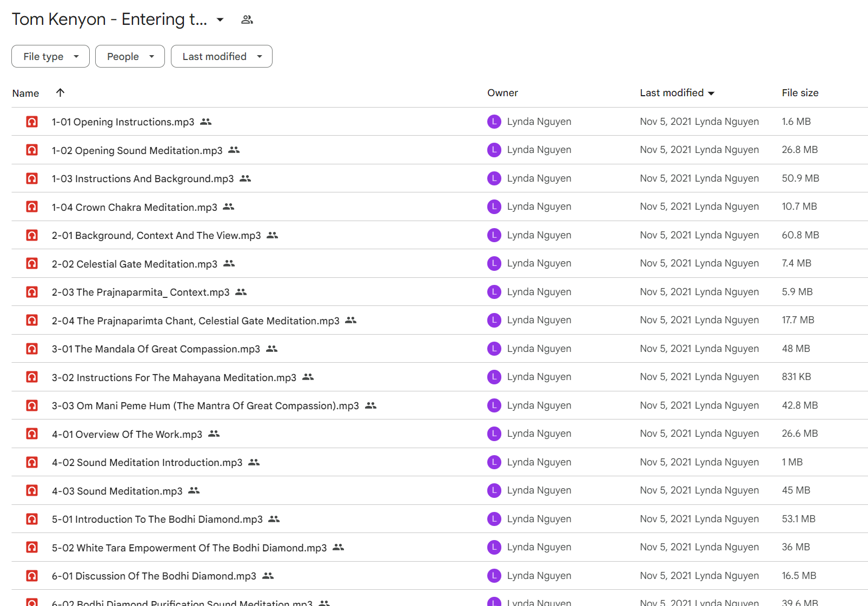Click the Owner column header
Screen dimensions: 868x606
coord(502,93)
